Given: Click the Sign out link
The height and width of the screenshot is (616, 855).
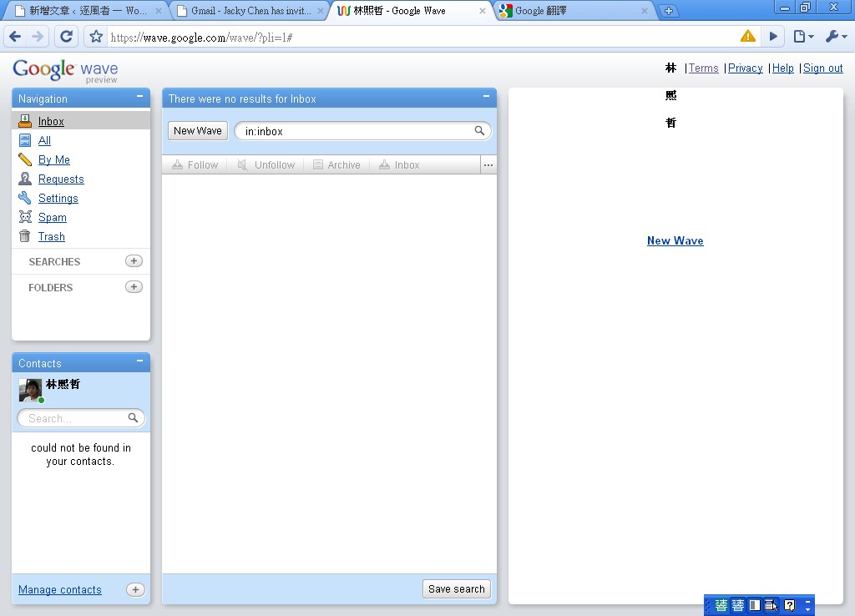Looking at the screenshot, I should click(822, 68).
